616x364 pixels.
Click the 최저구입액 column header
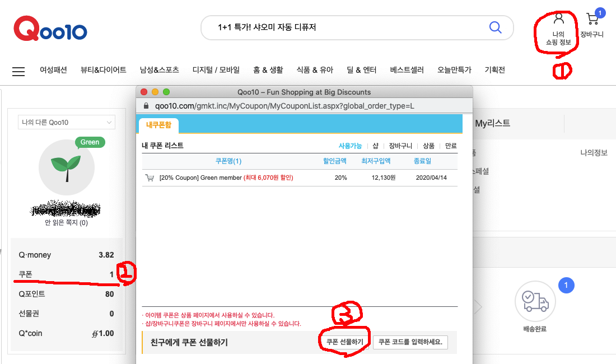tap(376, 161)
